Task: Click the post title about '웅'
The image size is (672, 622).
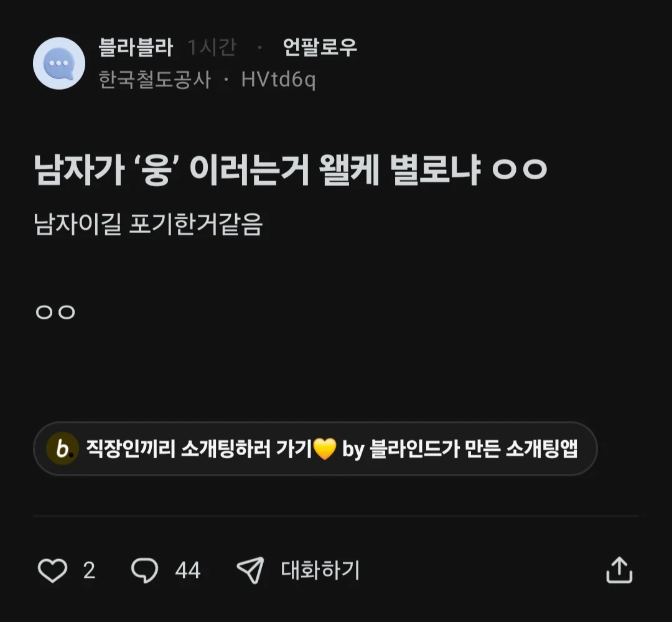Action: (x=290, y=171)
